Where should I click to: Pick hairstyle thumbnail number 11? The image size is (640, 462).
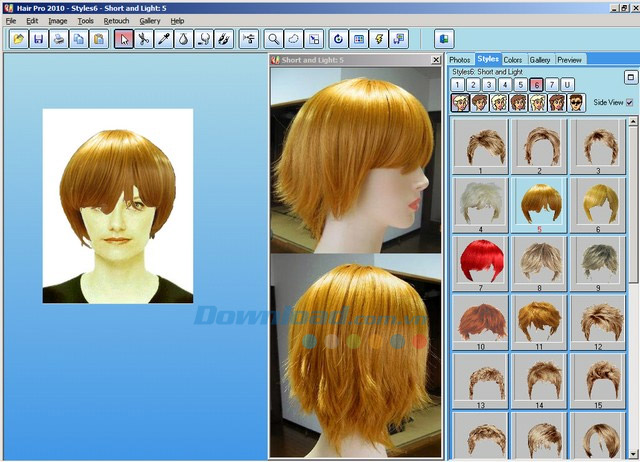539,322
